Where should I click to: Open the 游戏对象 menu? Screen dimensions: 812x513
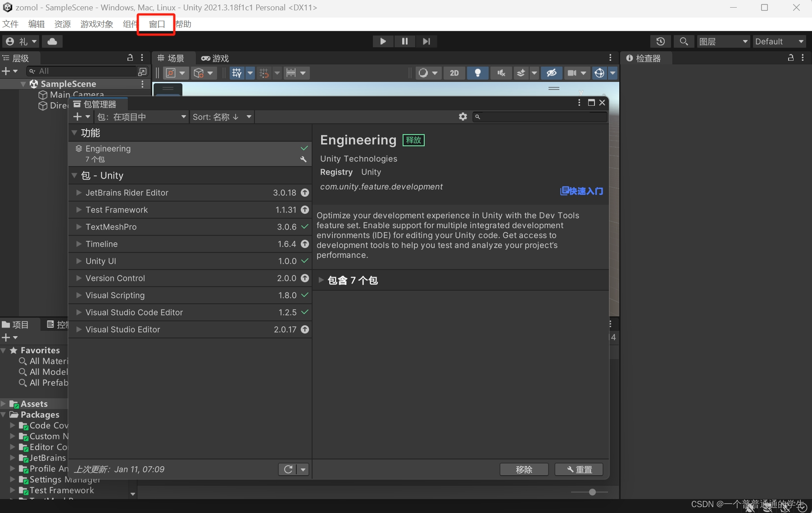(x=97, y=24)
